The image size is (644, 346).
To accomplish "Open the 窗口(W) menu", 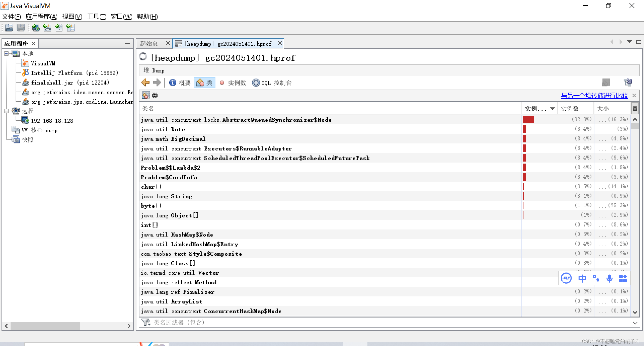I will pyautogui.click(x=122, y=16).
